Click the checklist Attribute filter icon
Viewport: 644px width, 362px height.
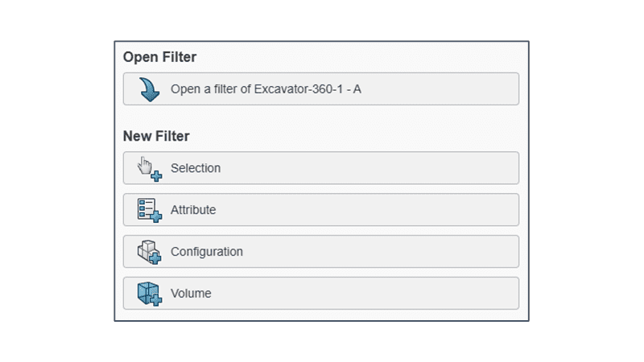click(x=147, y=208)
